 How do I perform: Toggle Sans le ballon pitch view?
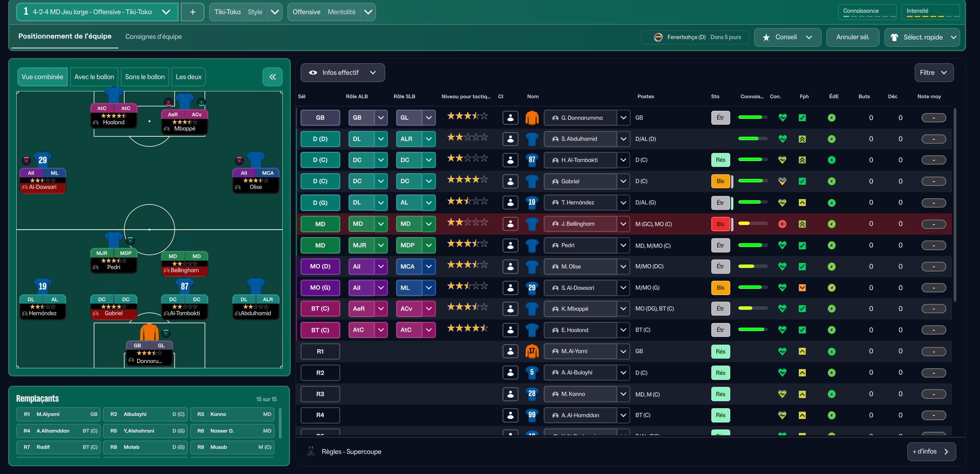point(145,77)
